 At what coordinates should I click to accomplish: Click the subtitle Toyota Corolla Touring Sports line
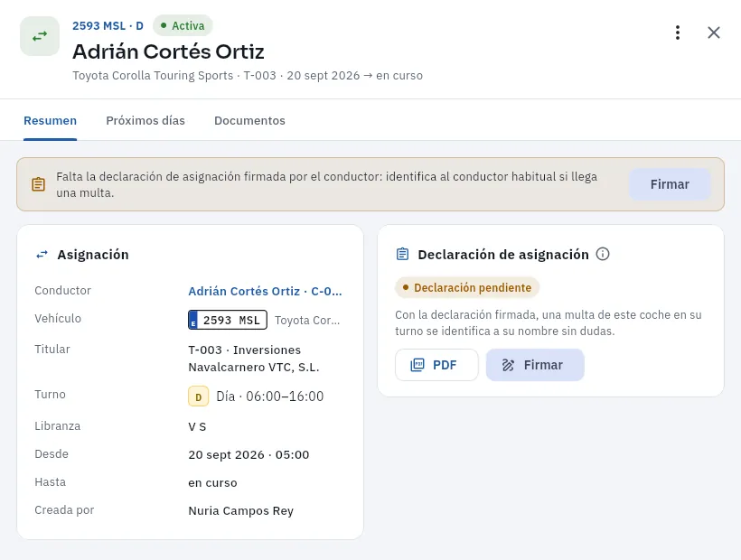point(248,76)
